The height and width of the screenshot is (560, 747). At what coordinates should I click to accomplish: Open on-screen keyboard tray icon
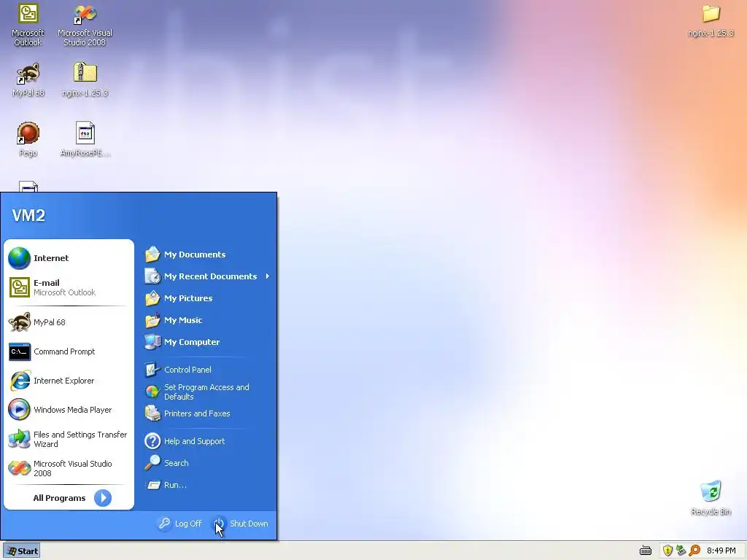646,551
